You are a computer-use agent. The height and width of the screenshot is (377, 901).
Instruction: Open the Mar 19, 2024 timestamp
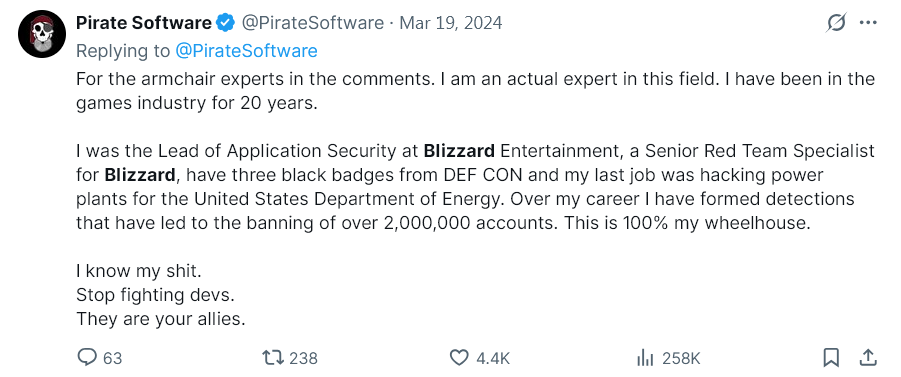(450, 23)
